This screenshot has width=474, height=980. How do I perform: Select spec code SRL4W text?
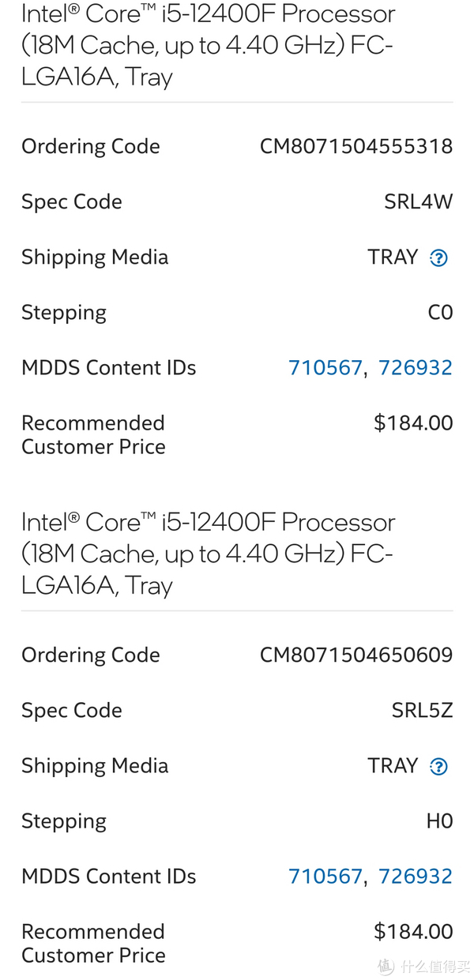tap(418, 202)
